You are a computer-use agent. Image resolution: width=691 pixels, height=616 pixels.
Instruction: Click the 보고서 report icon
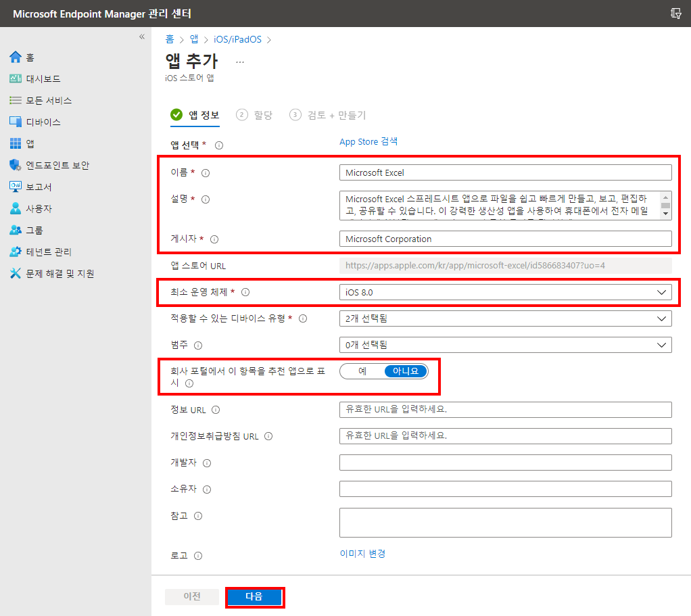(x=16, y=187)
